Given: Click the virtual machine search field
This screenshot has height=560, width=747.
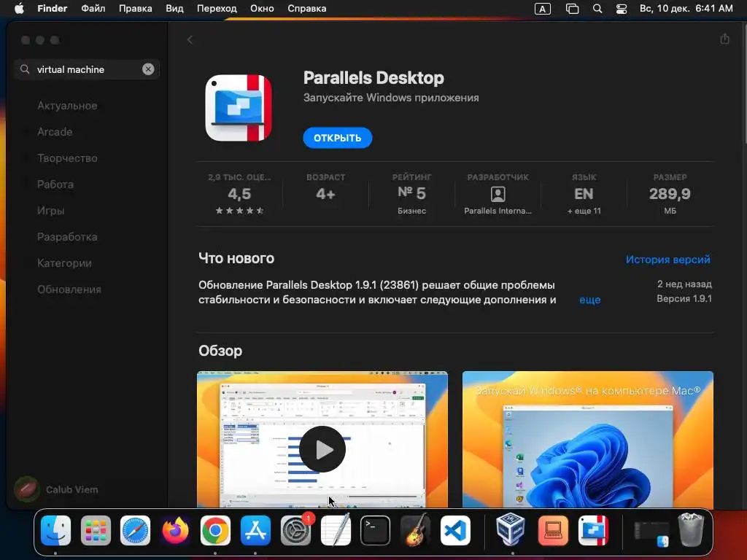Looking at the screenshot, I should tap(87, 69).
